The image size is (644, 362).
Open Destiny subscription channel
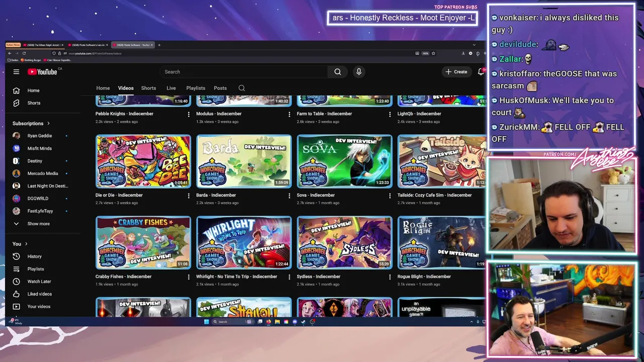point(40,161)
